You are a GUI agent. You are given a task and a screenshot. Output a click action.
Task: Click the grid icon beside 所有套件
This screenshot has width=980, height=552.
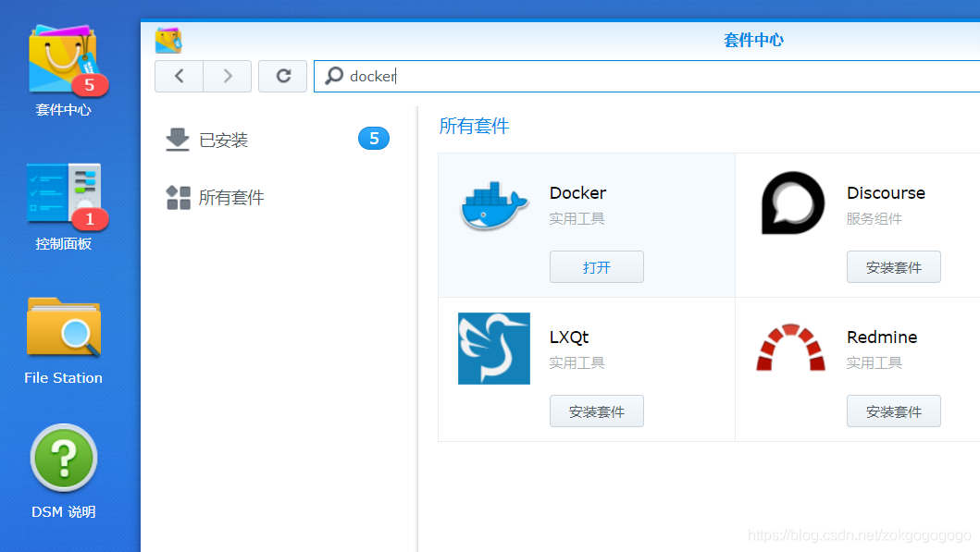pos(178,197)
